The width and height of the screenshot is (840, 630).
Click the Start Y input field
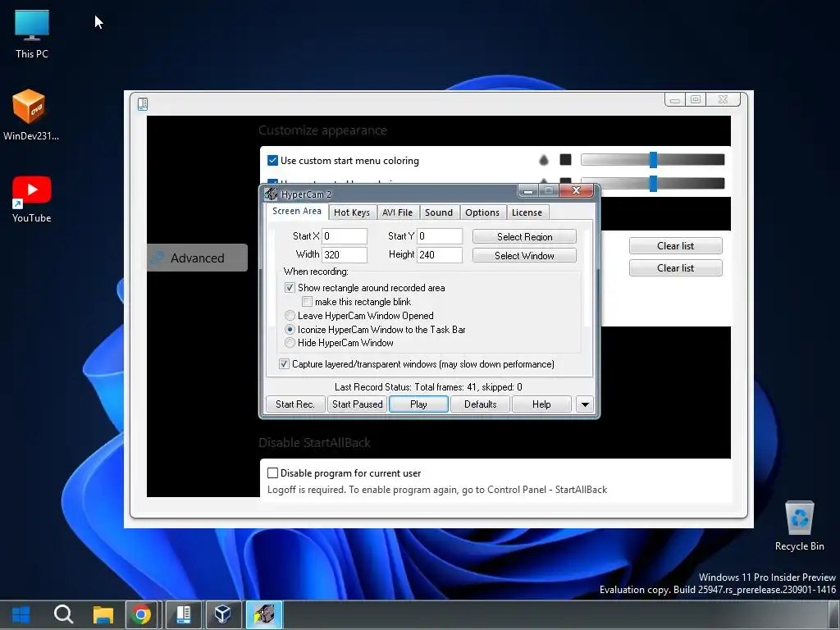tap(440, 236)
